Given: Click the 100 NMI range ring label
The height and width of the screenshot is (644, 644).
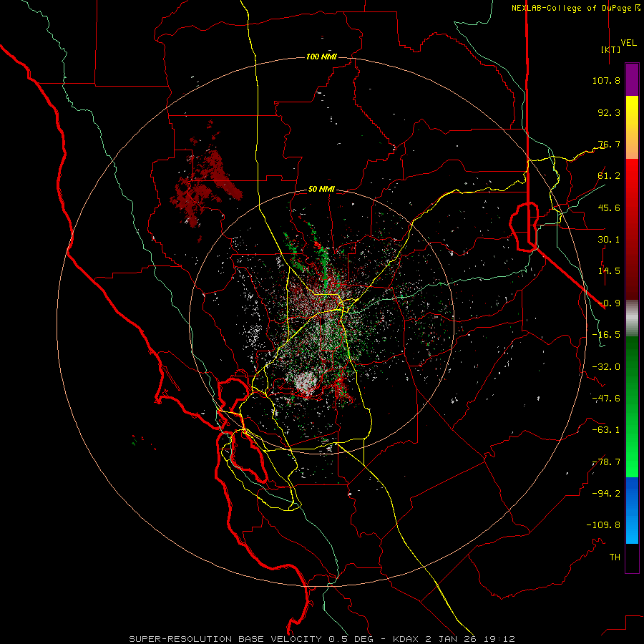Looking at the screenshot, I should pyautogui.click(x=321, y=57).
